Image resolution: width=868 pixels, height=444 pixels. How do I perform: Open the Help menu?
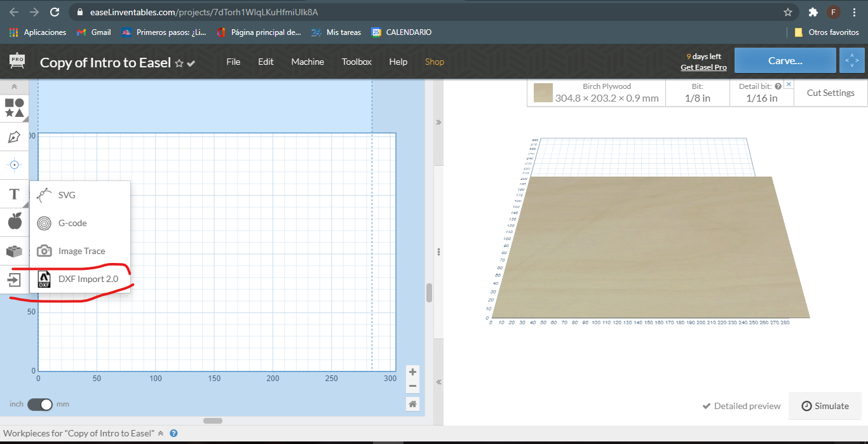click(x=398, y=62)
